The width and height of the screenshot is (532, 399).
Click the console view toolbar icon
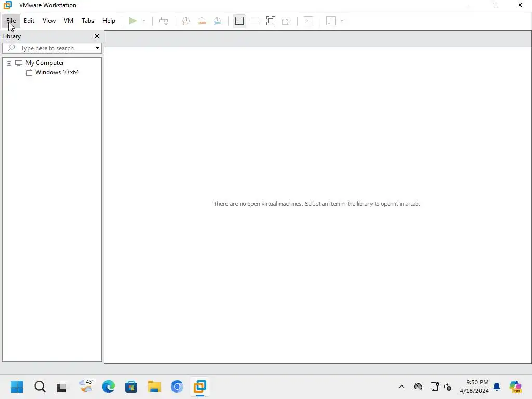tap(309, 21)
